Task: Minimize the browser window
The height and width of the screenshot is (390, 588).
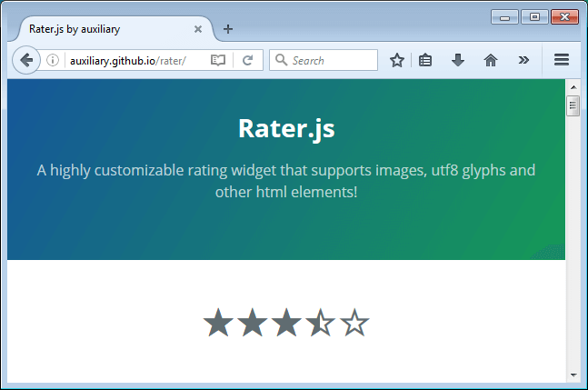Action: (x=504, y=17)
